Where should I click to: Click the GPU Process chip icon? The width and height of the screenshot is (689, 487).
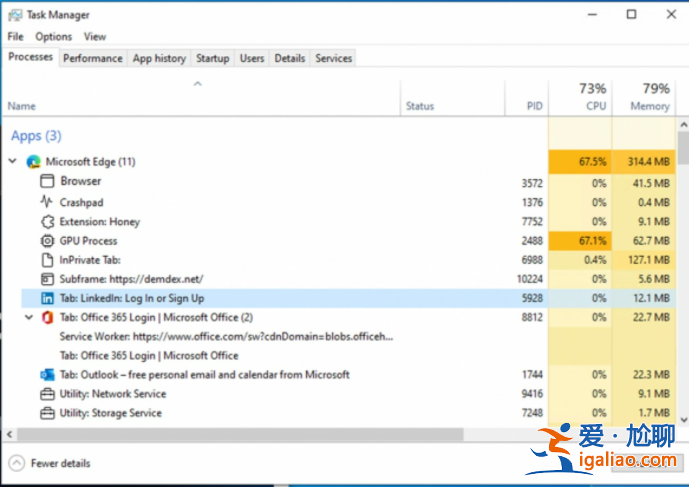click(47, 241)
